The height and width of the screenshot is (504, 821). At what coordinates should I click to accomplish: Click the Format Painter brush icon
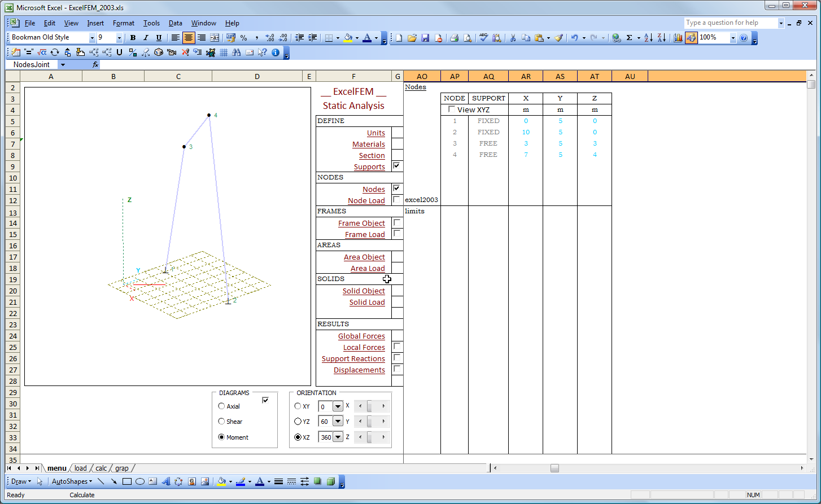[558, 38]
